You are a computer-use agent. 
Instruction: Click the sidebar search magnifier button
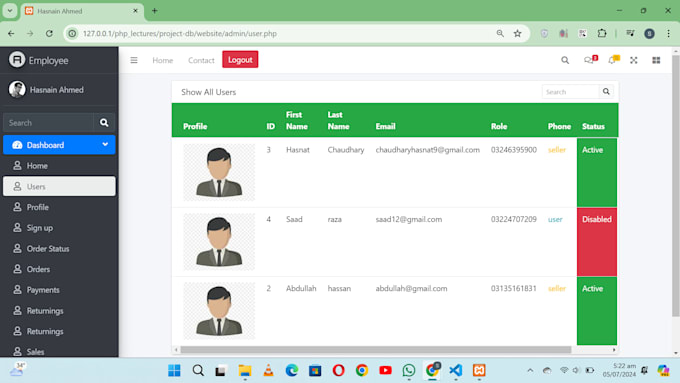104,123
